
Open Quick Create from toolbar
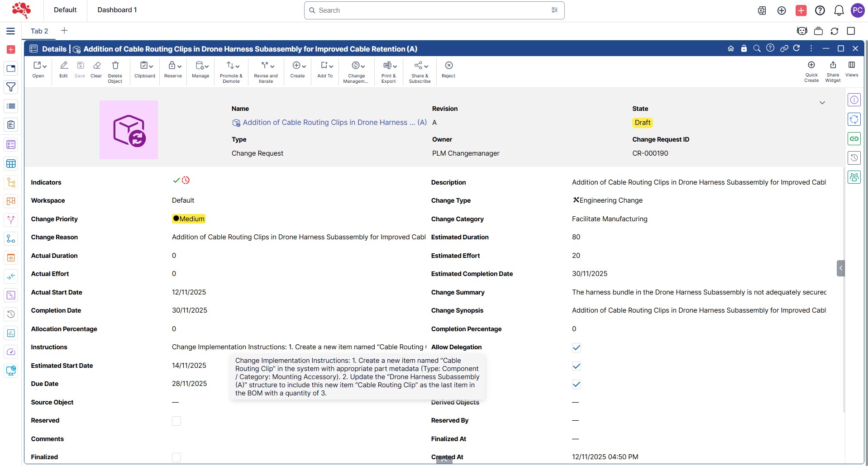[x=811, y=66]
